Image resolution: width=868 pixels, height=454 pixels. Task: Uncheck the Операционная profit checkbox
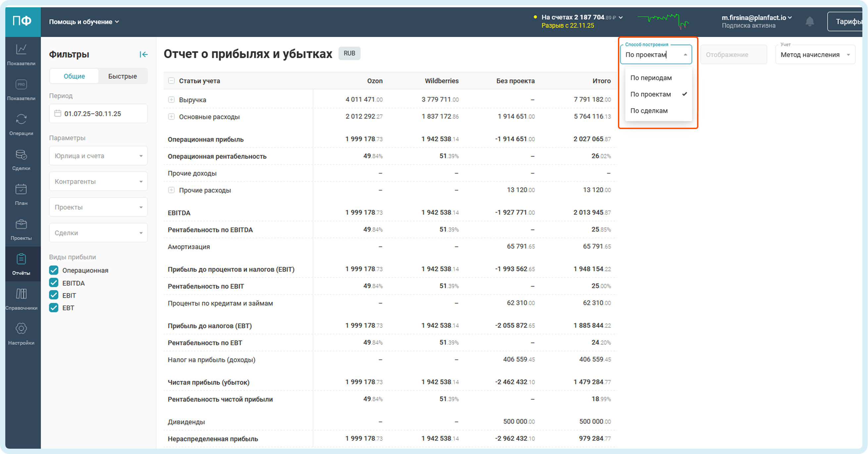[54, 270]
